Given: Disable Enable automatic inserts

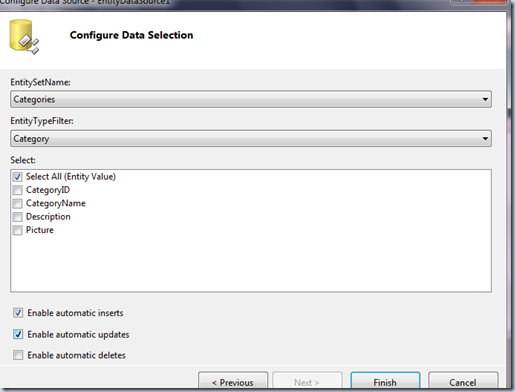Looking at the screenshot, I should (18, 313).
